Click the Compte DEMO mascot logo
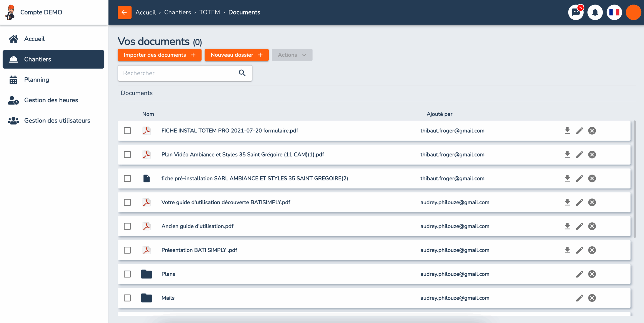Image resolution: width=644 pixels, height=323 pixels. pyautogui.click(x=10, y=12)
